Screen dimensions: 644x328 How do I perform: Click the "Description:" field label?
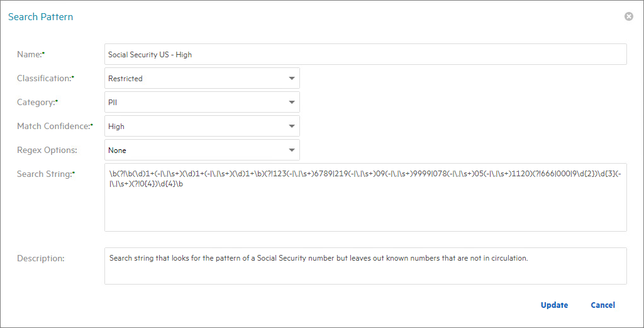pyautogui.click(x=41, y=258)
